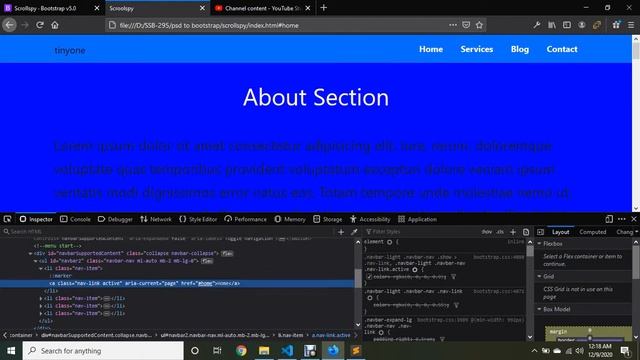
Task: Expand the second li nav-item node
Action: pos(40,298)
